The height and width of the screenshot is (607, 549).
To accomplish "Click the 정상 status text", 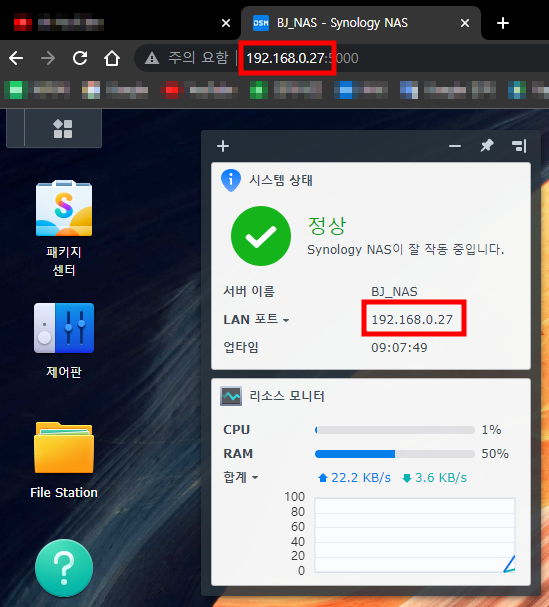I will tap(327, 226).
